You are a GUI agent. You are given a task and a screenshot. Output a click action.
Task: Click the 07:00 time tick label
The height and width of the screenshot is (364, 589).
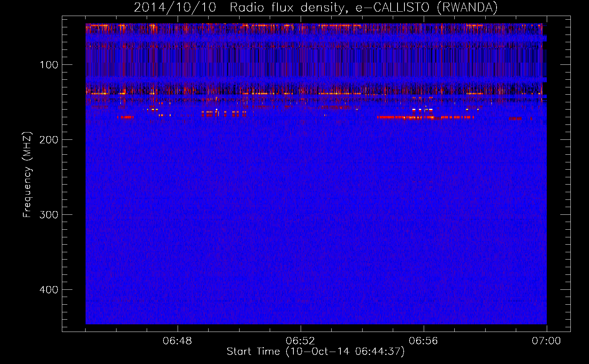(x=546, y=341)
